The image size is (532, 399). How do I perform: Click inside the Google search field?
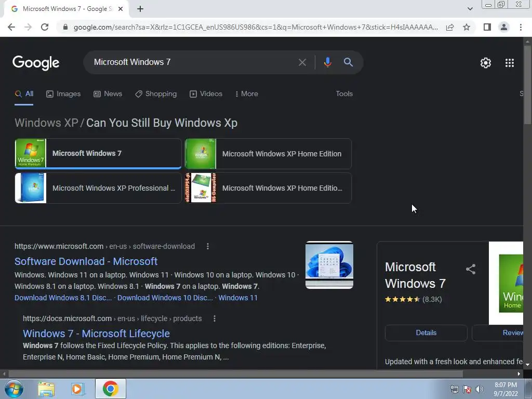193,62
